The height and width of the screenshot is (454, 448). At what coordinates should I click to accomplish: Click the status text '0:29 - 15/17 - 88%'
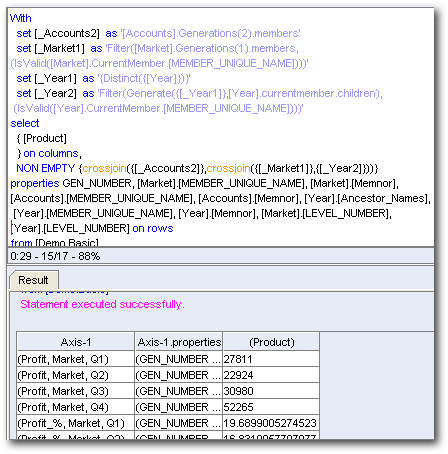[55, 256]
